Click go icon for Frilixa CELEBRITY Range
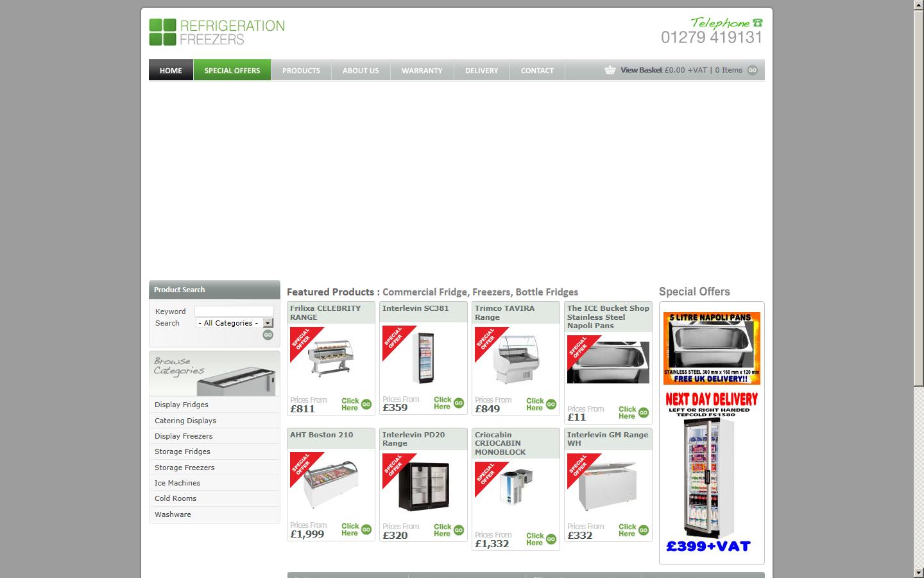The height and width of the screenshot is (578, 924). click(x=366, y=404)
